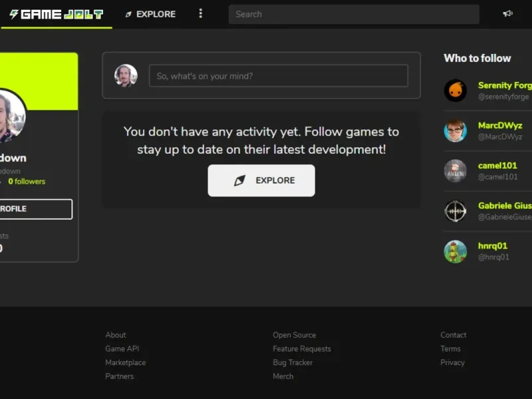Click Gabriele Gius crosshair avatar
Screen dimensions: 532x399
[456, 211]
